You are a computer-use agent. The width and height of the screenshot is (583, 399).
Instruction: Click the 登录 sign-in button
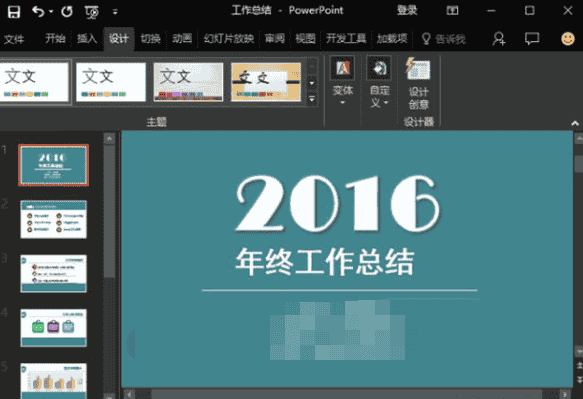pos(407,10)
